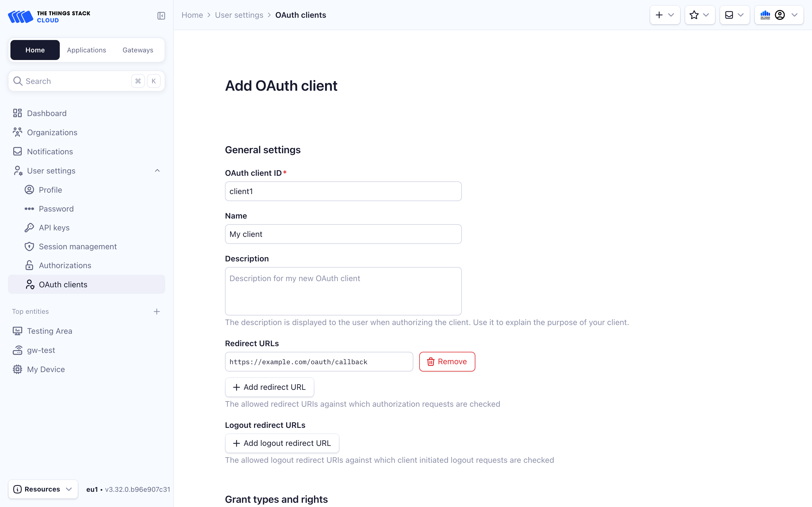Collapse the User settings section

pyautogui.click(x=157, y=170)
